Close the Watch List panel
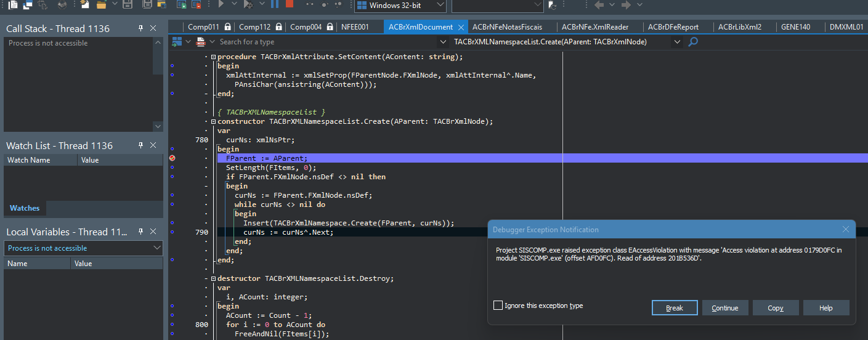 tap(153, 145)
